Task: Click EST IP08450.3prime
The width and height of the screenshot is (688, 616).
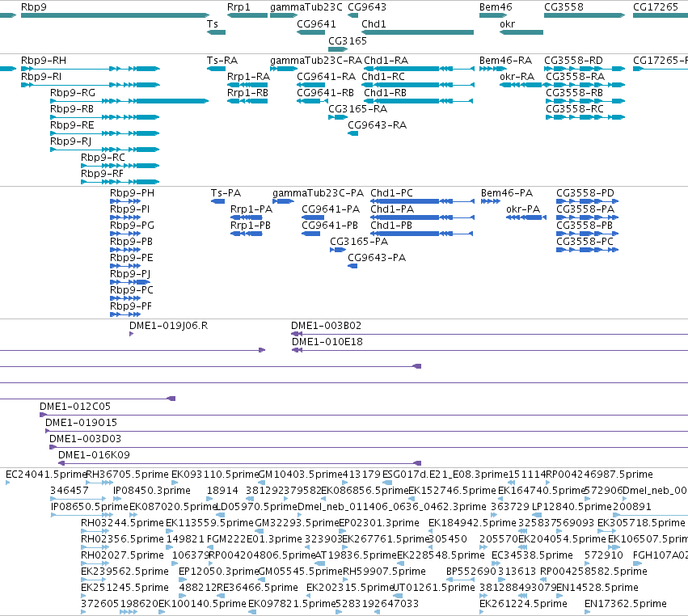Action: 117,499
